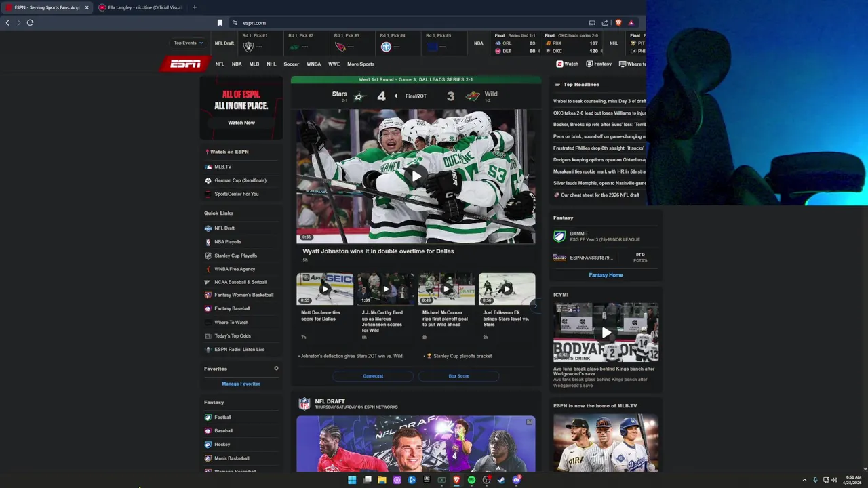Viewport: 868px width, 488px height.
Task: Open Watch in the ESPN header
Action: 568,64
